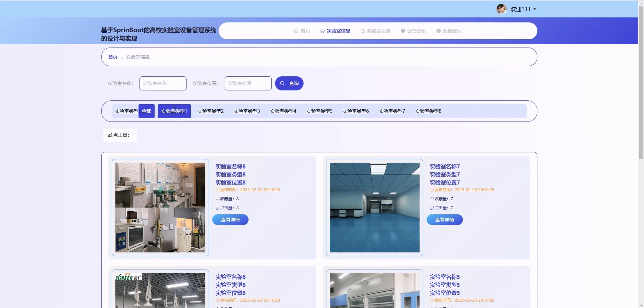Select the 实验室类型8 filter
Image resolution: width=644 pixels, height=308 pixels.
(x=428, y=111)
